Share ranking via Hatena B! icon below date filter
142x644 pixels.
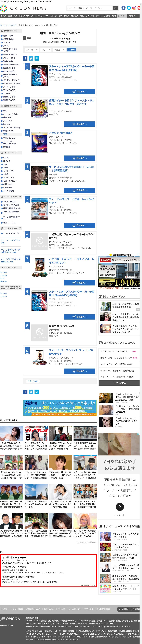pos(37,59)
